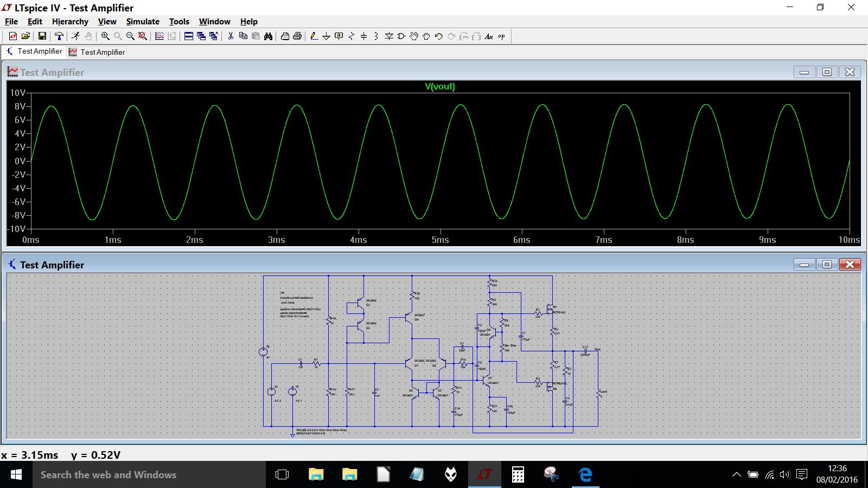Screen dimensions: 868x488
Task: Open the Simulate menu
Action: 143,22
